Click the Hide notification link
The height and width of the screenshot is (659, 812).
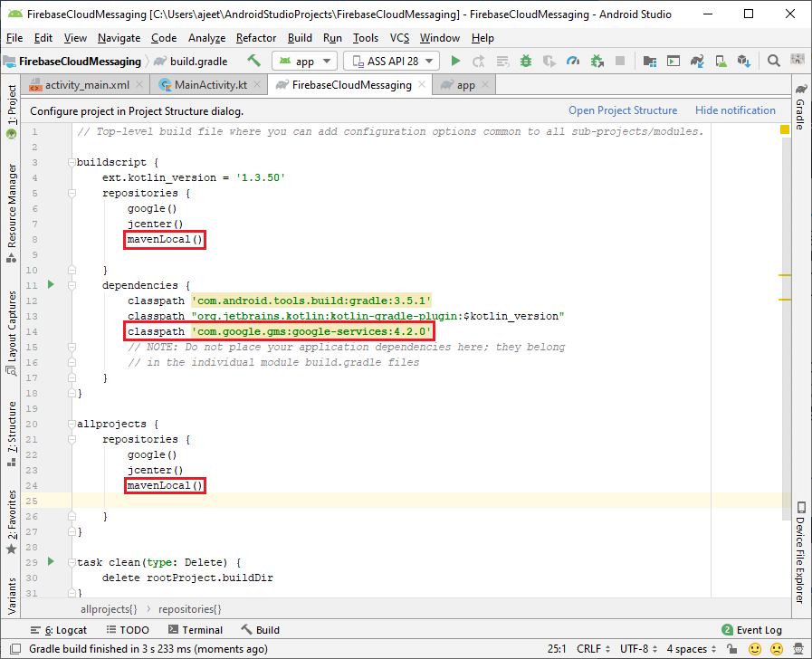(735, 110)
